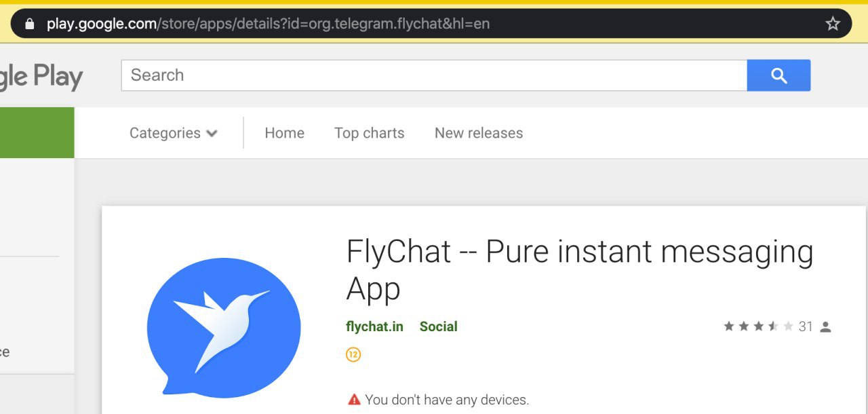Image resolution: width=868 pixels, height=414 pixels.
Task: Click the padlock site security icon
Action: tap(29, 24)
